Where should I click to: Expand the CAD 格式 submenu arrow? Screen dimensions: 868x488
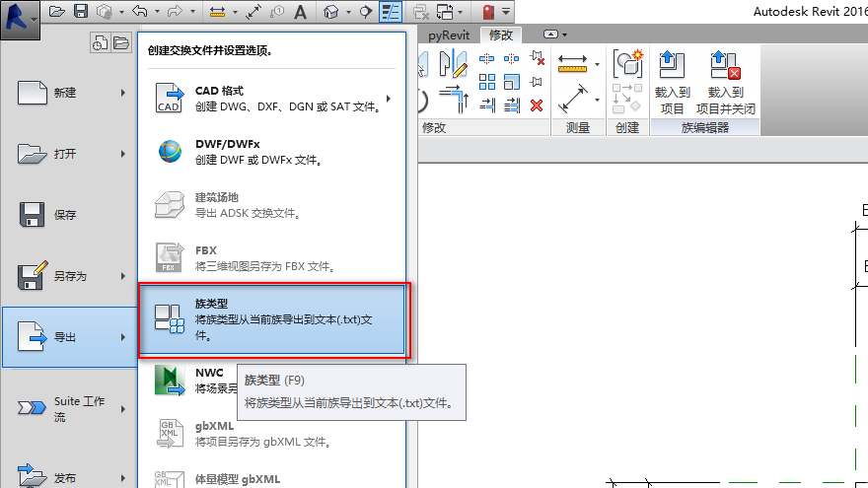[x=389, y=99]
